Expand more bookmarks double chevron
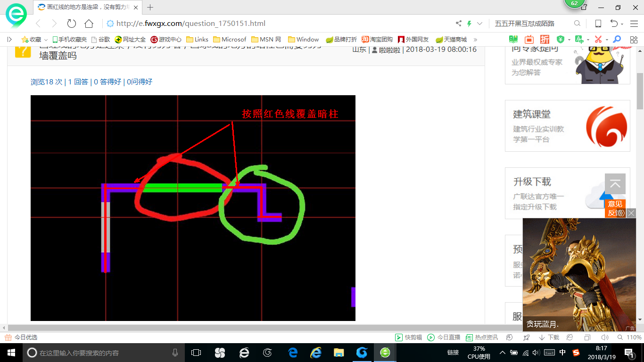 tap(475, 40)
